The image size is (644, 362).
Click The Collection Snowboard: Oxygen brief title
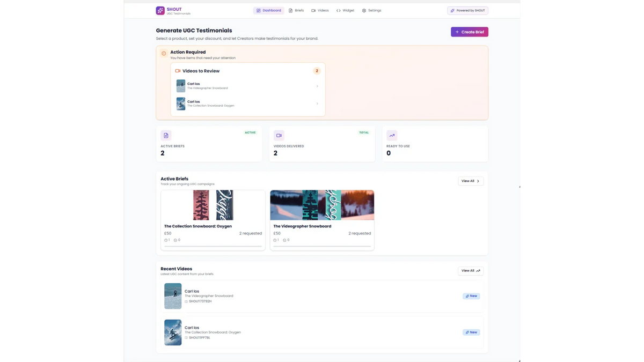tap(198, 226)
